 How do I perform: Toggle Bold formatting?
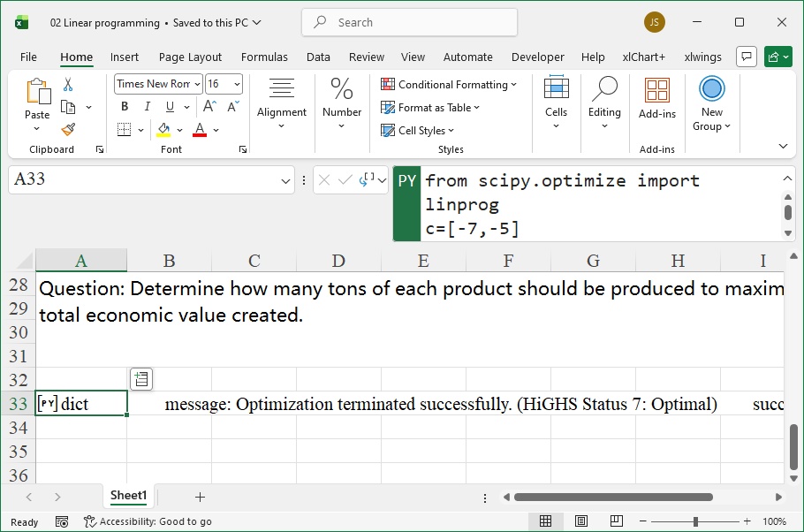(x=125, y=107)
